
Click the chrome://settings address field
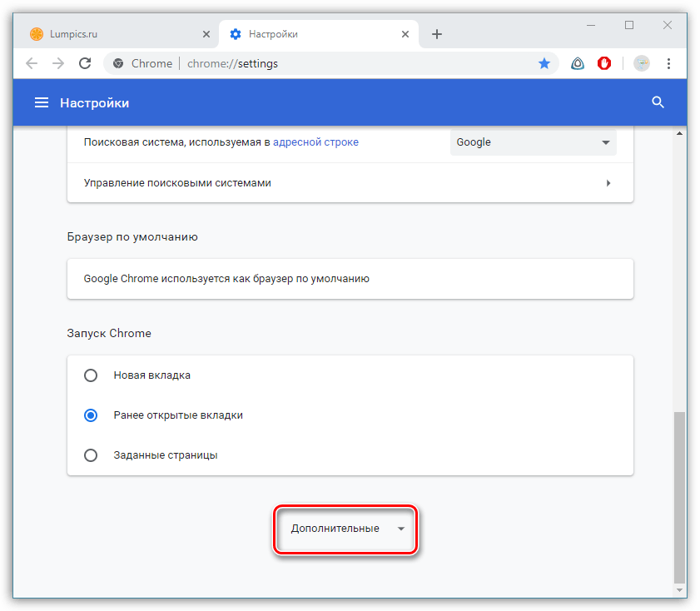point(333,63)
